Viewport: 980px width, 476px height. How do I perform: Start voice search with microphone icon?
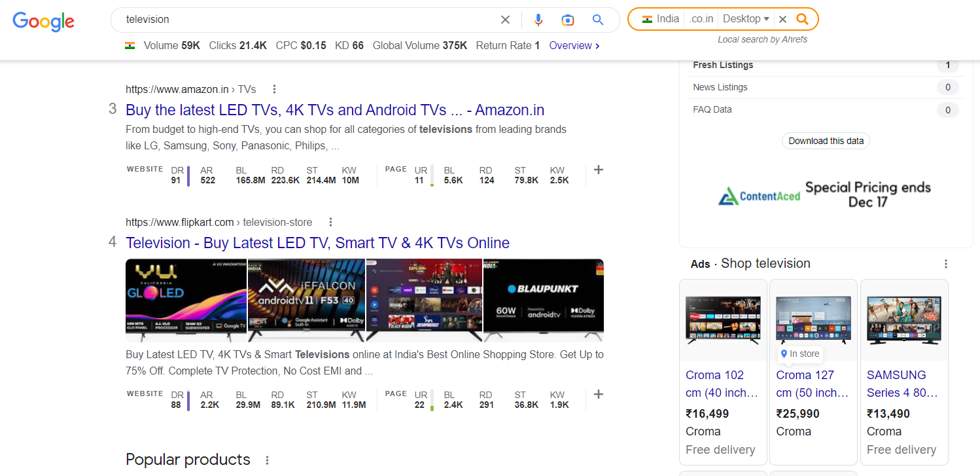pyautogui.click(x=538, y=20)
